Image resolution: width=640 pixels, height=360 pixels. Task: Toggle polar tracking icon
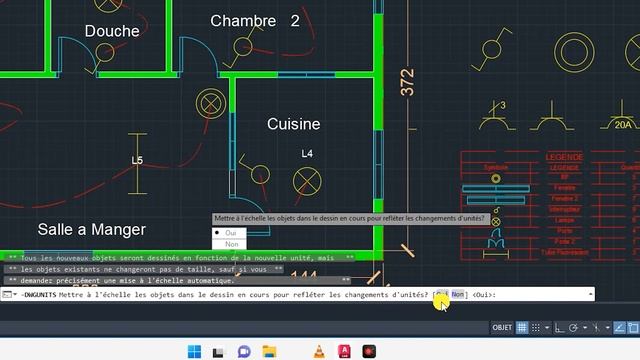point(573,327)
